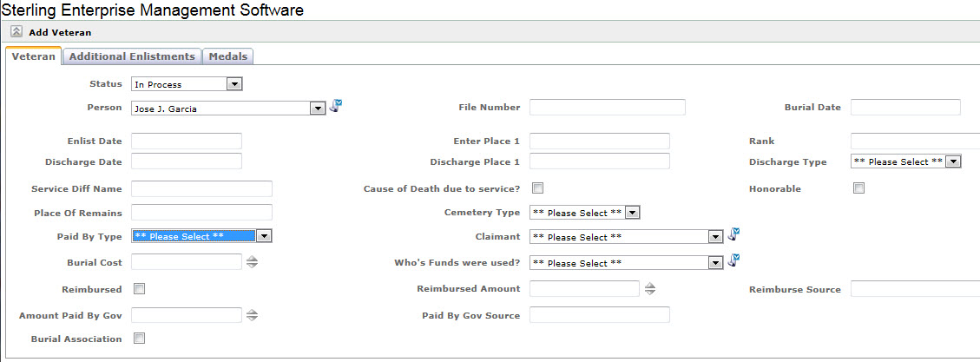Focus the Enlist Date field
Screen dimensions: 980x362
[x=187, y=141]
